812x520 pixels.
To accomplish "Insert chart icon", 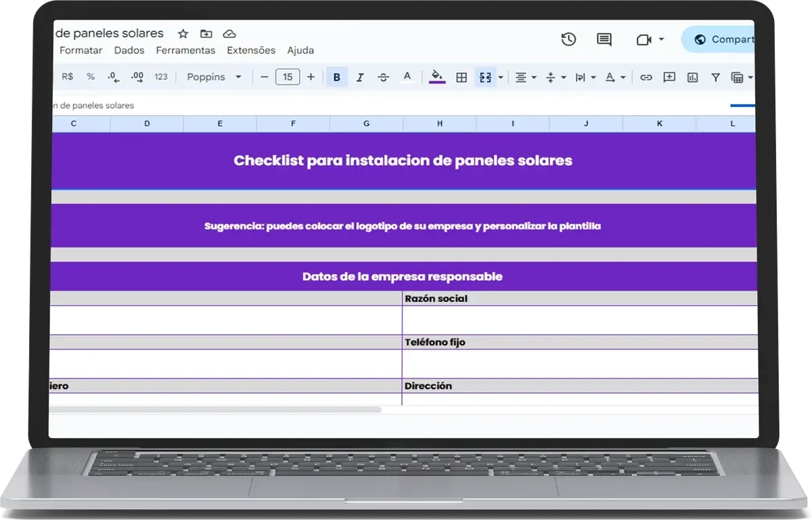I will (692, 77).
